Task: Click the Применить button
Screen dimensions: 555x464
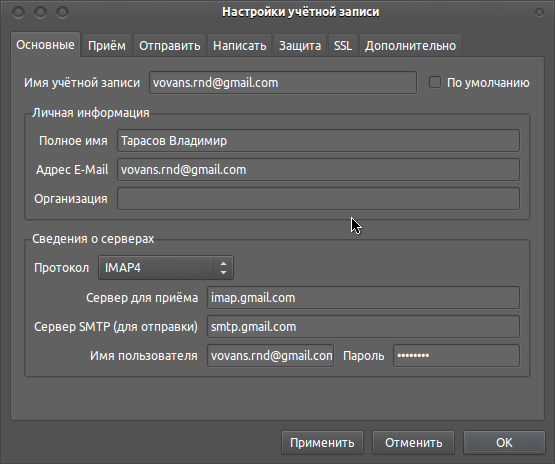Action: (x=322, y=442)
